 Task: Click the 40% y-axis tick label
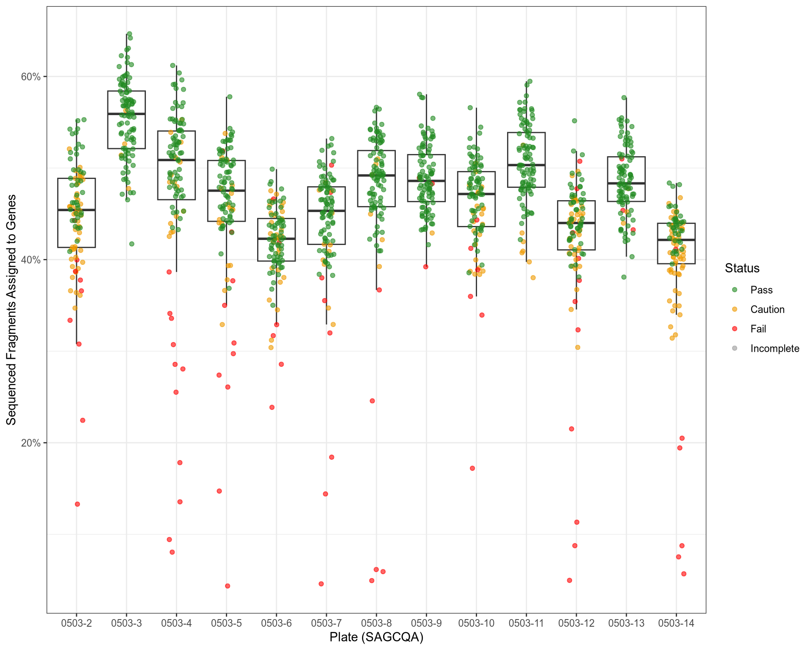click(x=32, y=260)
